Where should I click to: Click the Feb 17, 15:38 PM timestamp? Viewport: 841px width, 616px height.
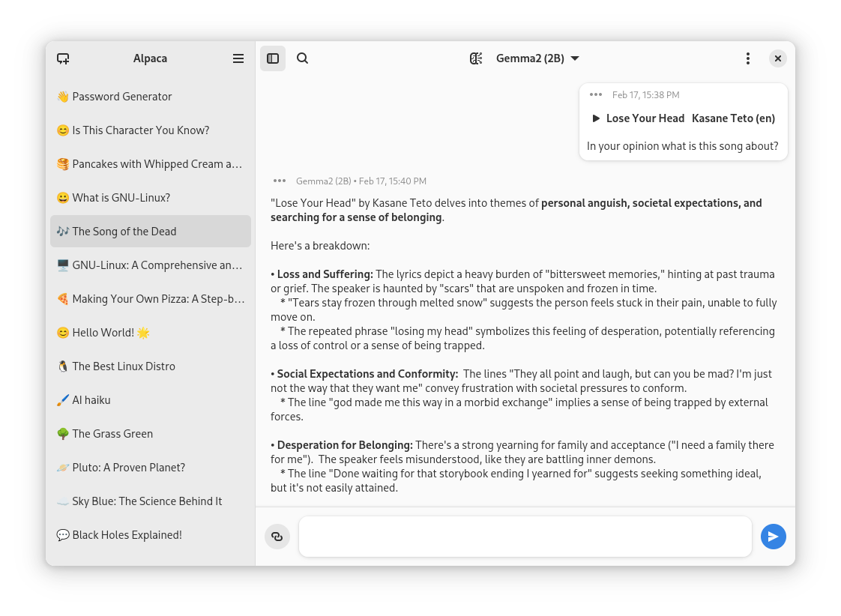(646, 95)
